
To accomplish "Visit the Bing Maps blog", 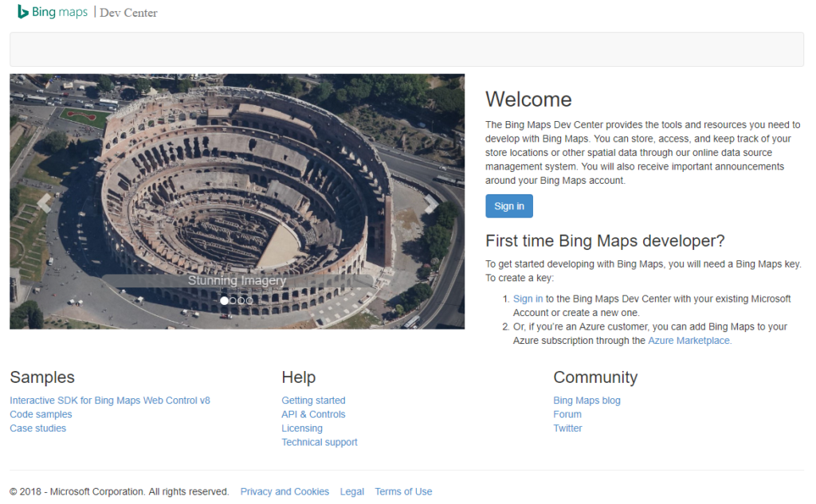I will pyautogui.click(x=586, y=400).
